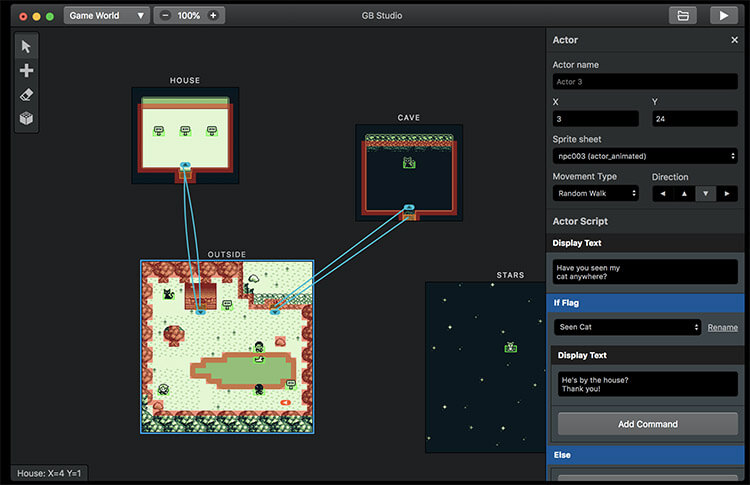Activate the Eraser tool
This screenshot has height=485, width=750.
(26, 94)
